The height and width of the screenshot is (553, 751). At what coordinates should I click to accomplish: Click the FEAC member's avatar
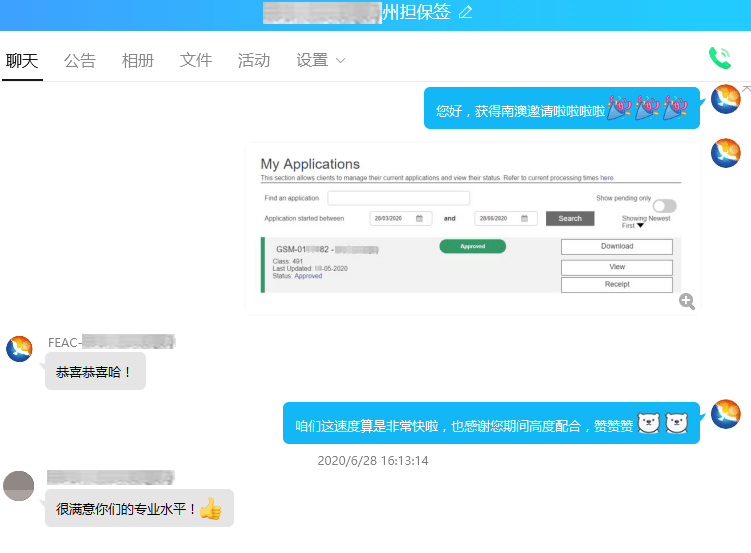[19, 349]
